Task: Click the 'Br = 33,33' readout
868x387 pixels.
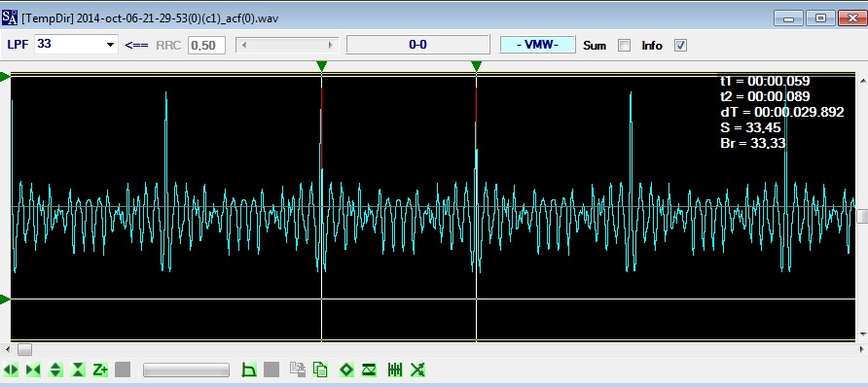Action: [x=753, y=143]
